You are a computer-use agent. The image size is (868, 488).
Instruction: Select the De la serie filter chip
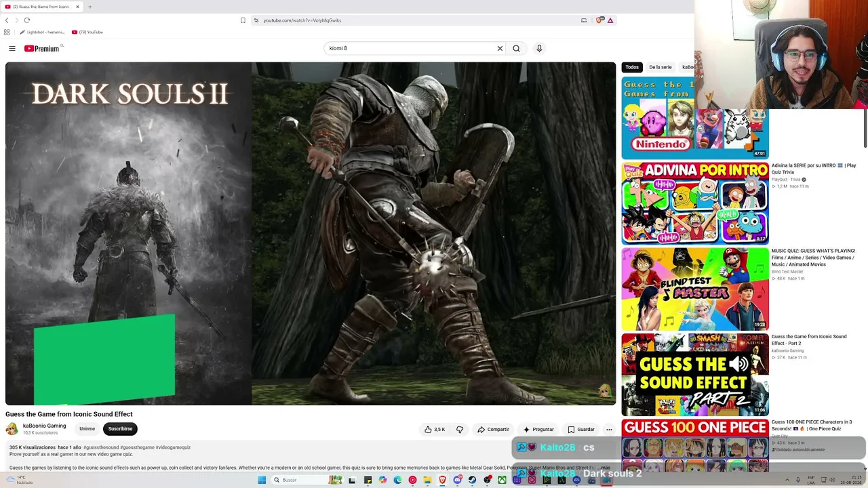pos(660,67)
